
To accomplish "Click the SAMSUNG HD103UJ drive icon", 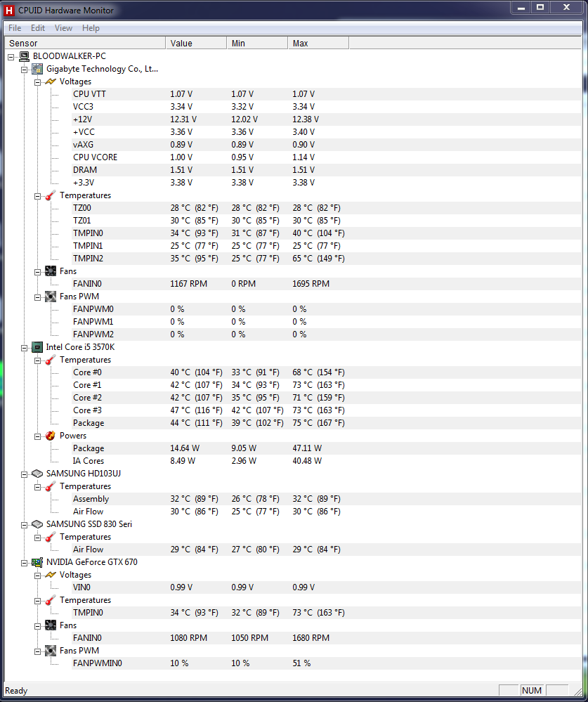I will [x=37, y=474].
